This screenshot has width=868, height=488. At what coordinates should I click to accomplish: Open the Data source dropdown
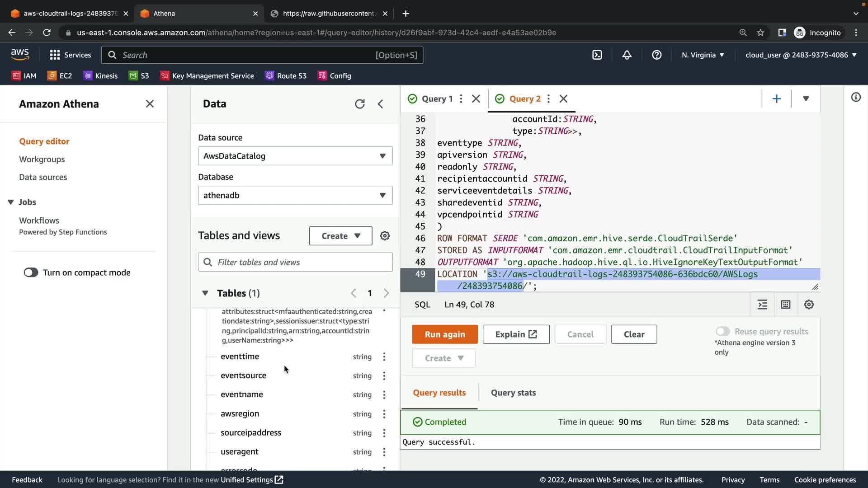[295, 156]
